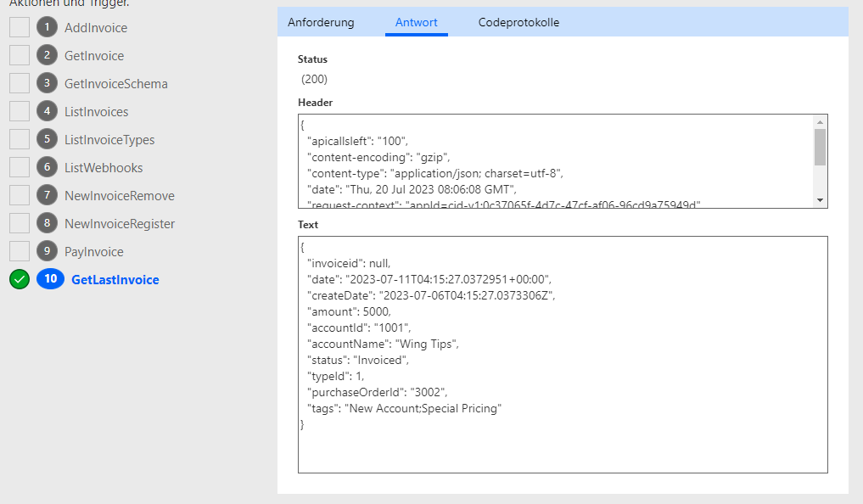Click the number 5 badge for ListInvoiceTypes
Screen dimensions: 863x504
tap(47, 140)
